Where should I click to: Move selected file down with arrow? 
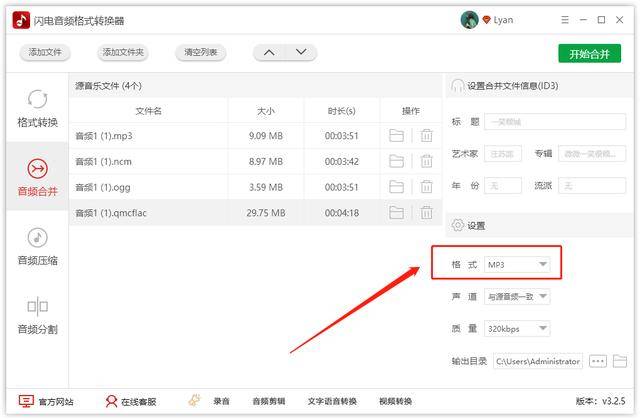[300, 53]
